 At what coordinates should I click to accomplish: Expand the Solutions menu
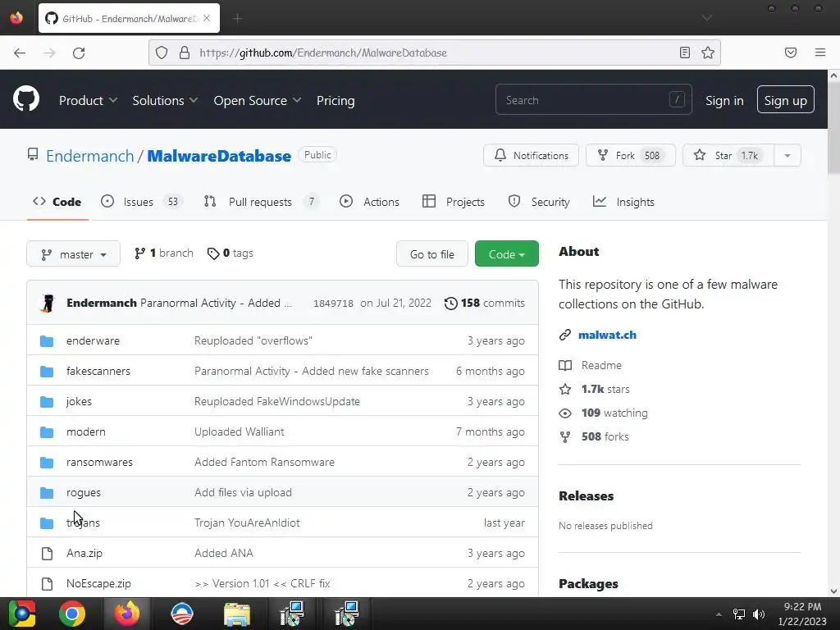[165, 100]
